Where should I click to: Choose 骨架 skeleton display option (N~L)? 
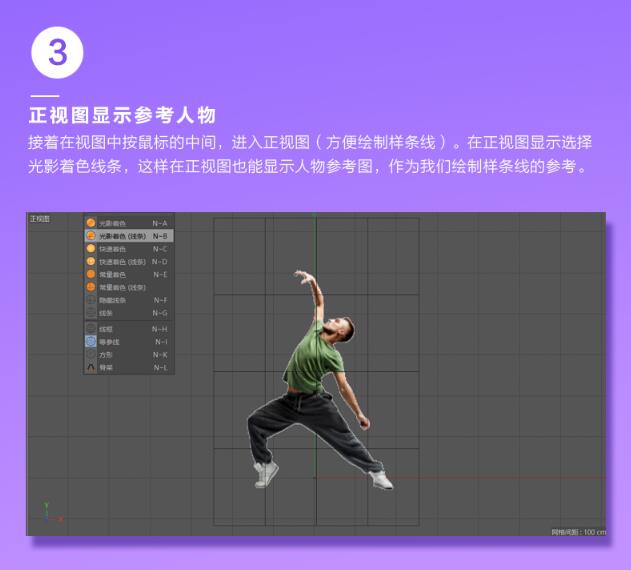coord(129,368)
